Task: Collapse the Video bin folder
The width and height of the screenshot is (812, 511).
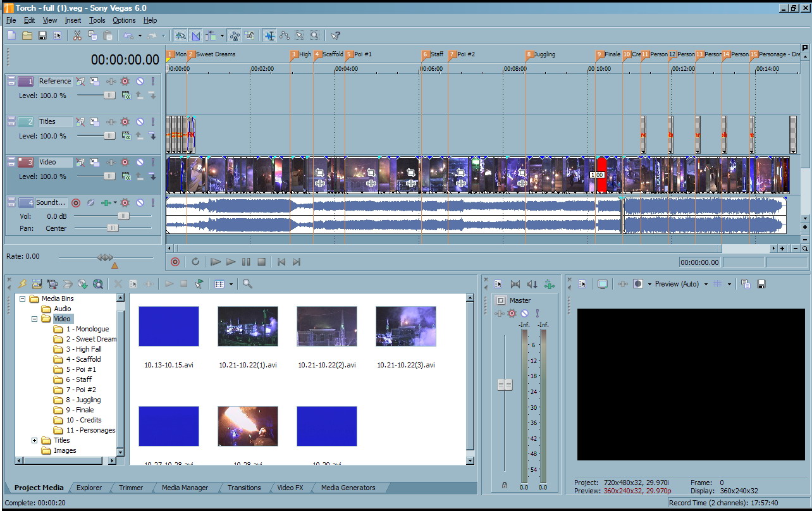Action: tap(35, 319)
